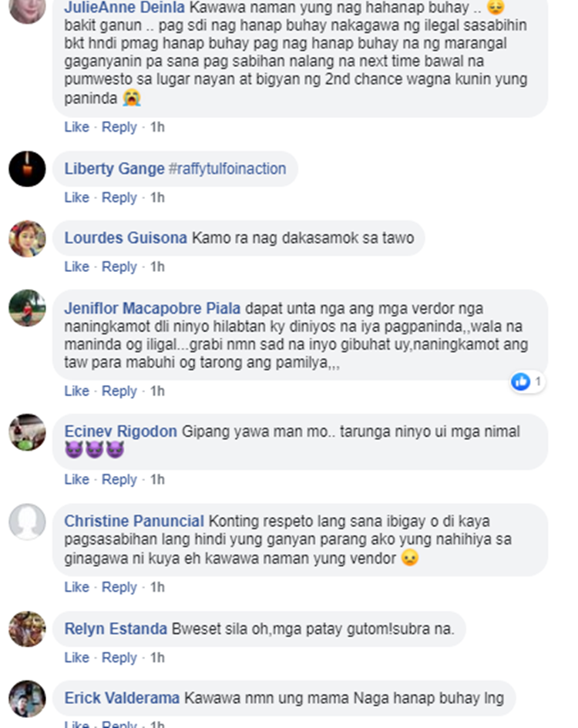Like Jeniflor Macapobre Piala's comment
578x728 pixels.
[x=76, y=391]
